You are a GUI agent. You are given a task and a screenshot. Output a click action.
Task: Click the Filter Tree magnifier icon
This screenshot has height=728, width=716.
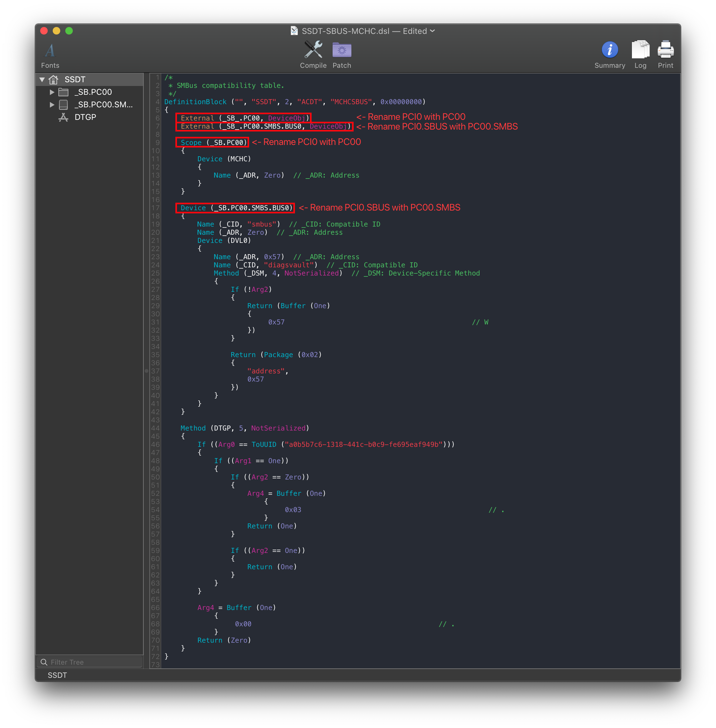44,662
